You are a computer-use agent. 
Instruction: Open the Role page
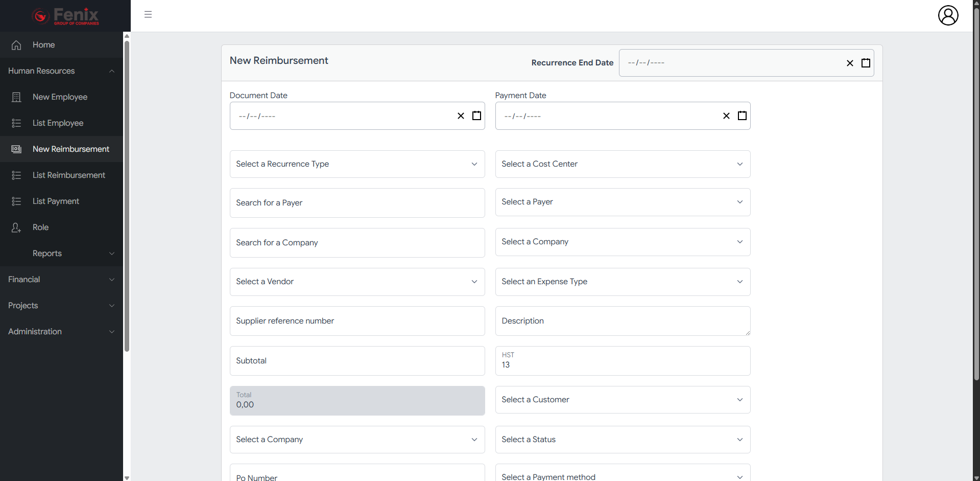pyautogui.click(x=61, y=227)
